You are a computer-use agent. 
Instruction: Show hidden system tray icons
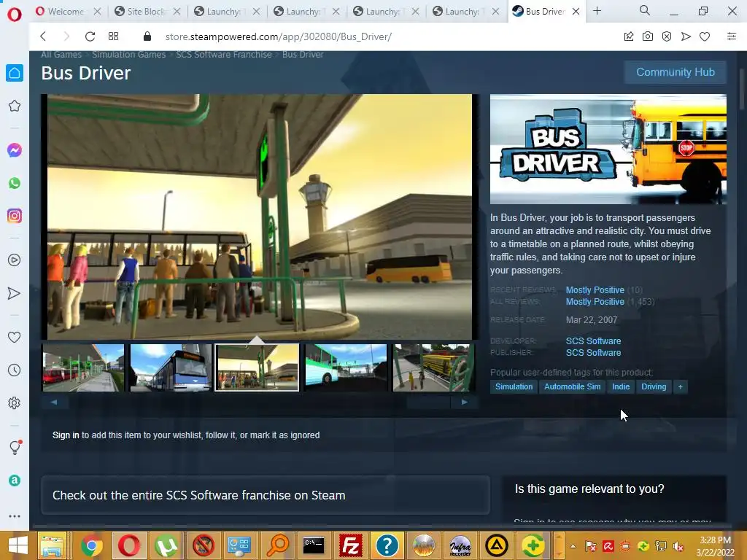coord(573,546)
